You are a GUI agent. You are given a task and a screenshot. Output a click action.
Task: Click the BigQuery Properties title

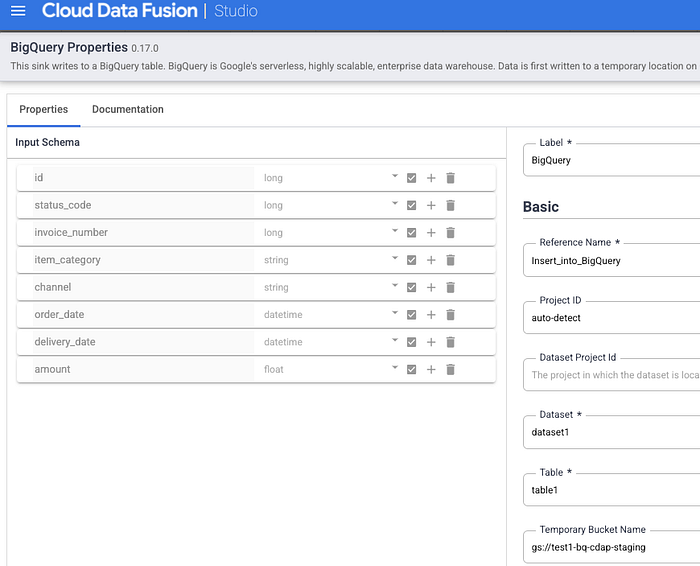tap(69, 47)
